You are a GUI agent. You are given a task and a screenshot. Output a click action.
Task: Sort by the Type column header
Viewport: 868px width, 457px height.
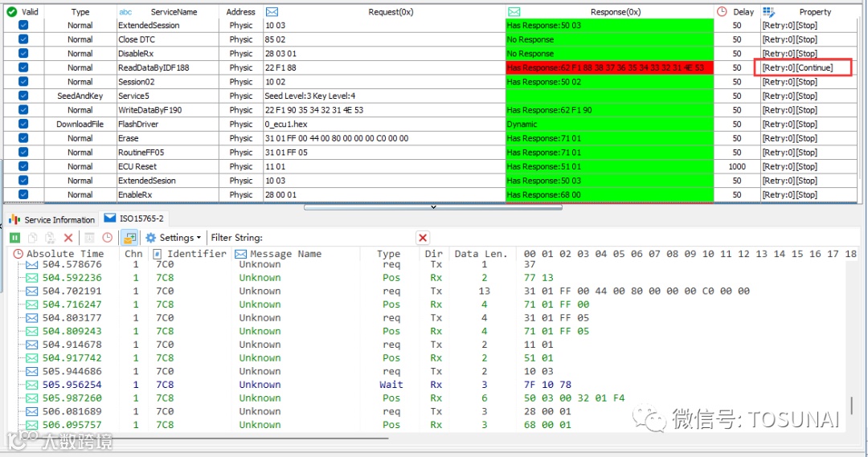coord(80,11)
